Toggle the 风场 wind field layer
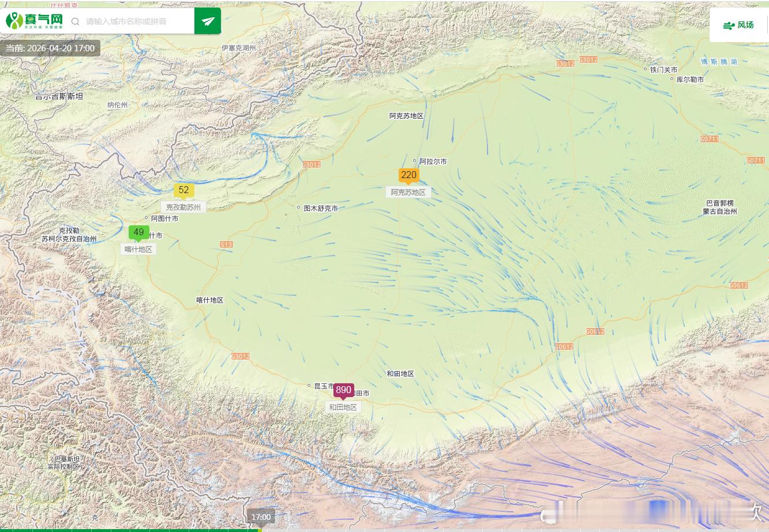 pos(738,25)
